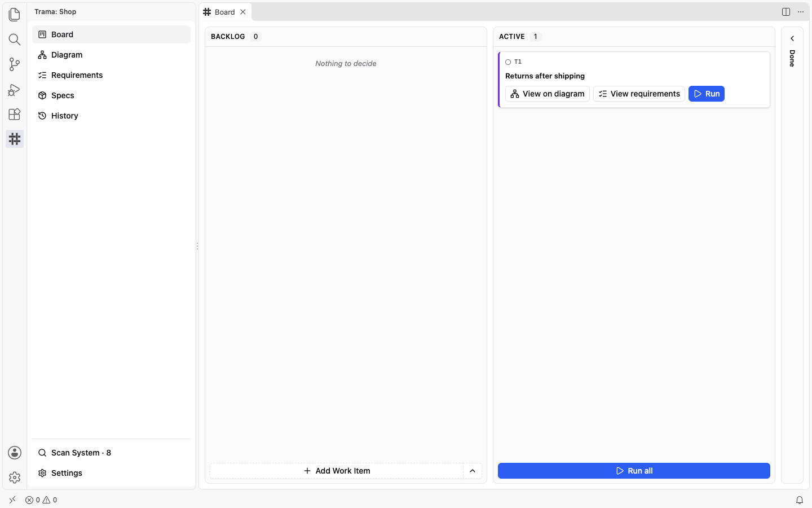
Task: Open Settings in the sidebar
Action: click(x=112, y=473)
